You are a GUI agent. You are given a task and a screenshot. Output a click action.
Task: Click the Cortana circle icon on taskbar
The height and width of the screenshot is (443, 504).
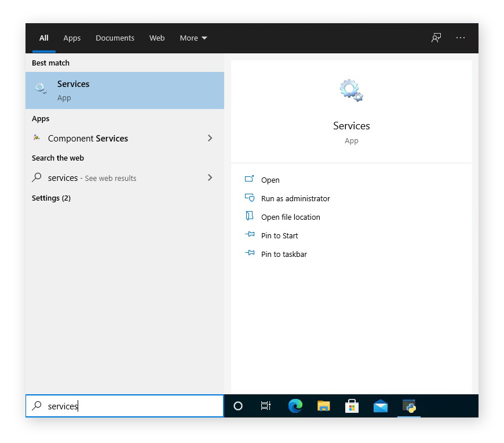[238, 406]
